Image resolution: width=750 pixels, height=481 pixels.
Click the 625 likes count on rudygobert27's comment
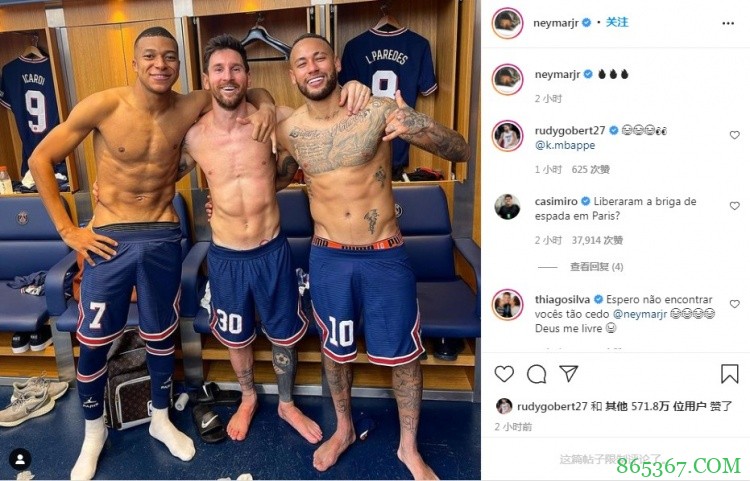pos(591,169)
